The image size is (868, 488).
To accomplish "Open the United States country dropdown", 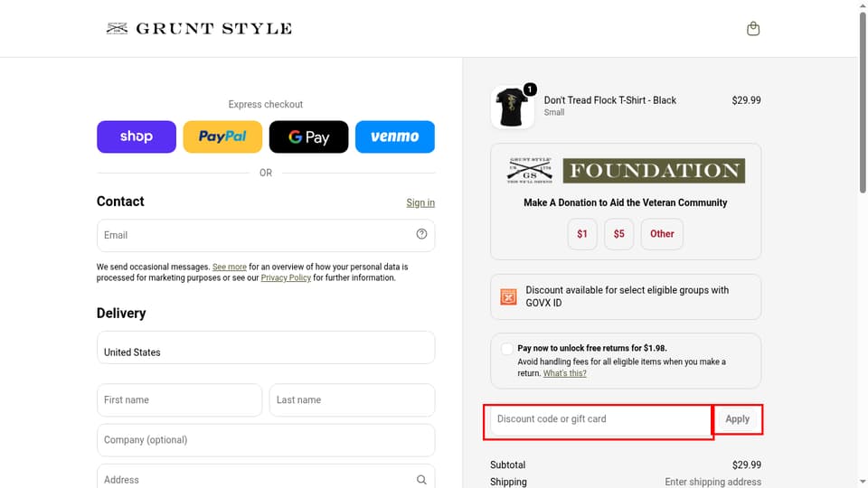I will point(266,347).
